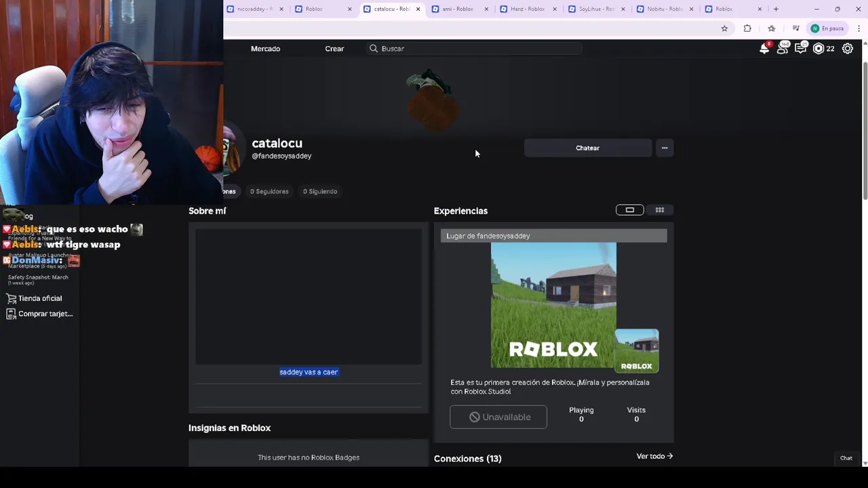This screenshot has width=868, height=488.
Task: Open the Chrome extensions puzzle icon
Action: pyautogui.click(x=747, y=28)
